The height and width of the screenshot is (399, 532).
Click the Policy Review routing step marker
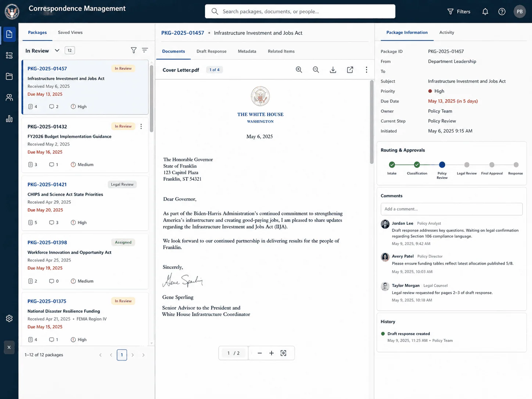coord(442,165)
